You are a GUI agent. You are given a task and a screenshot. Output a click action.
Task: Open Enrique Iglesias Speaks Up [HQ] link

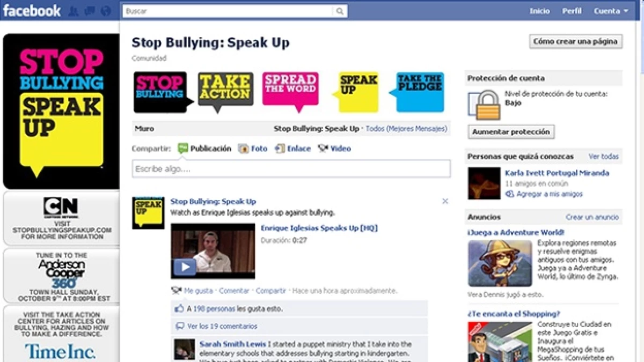319,228
